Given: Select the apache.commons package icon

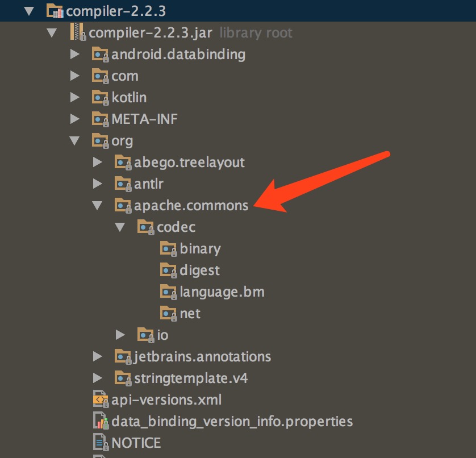Looking at the screenshot, I should (x=123, y=205).
